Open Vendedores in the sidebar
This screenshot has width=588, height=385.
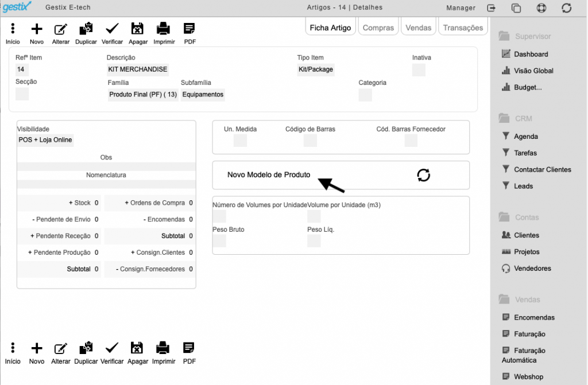[x=527, y=268]
